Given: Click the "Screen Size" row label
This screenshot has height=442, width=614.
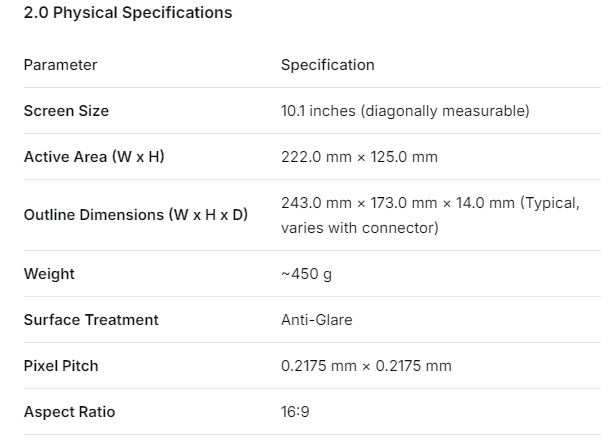Looking at the screenshot, I should pos(66,111).
